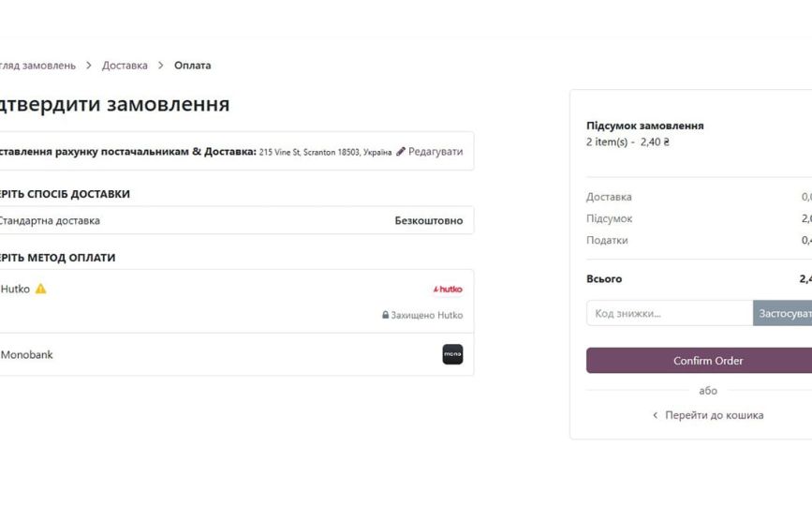Go to the Доставка breadcrumb step
Image resolution: width=812 pixels, height=506 pixels.
pyautogui.click(x=125, y=66)
